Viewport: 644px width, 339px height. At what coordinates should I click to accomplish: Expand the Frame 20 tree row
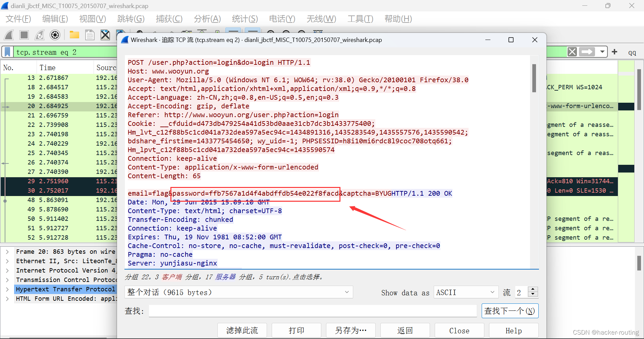tap(7, 252)
